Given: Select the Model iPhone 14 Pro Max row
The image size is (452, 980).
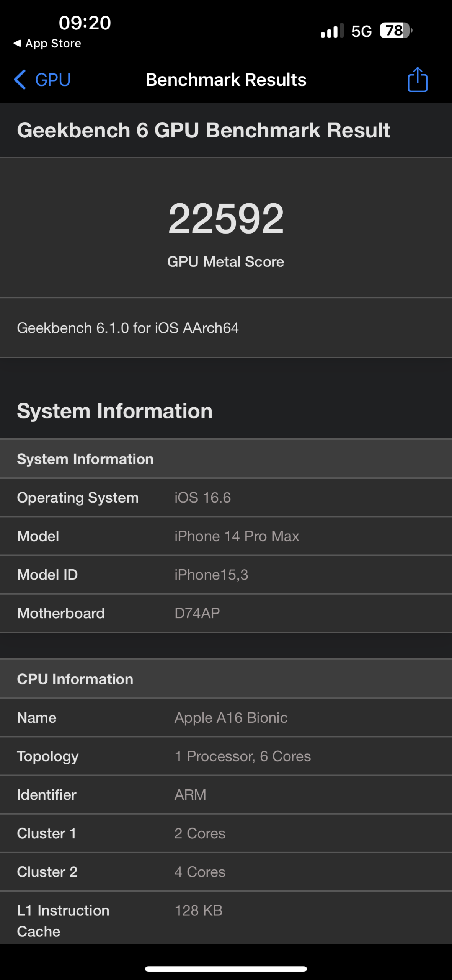Looking at the screenshot, I should coord(226,536).
